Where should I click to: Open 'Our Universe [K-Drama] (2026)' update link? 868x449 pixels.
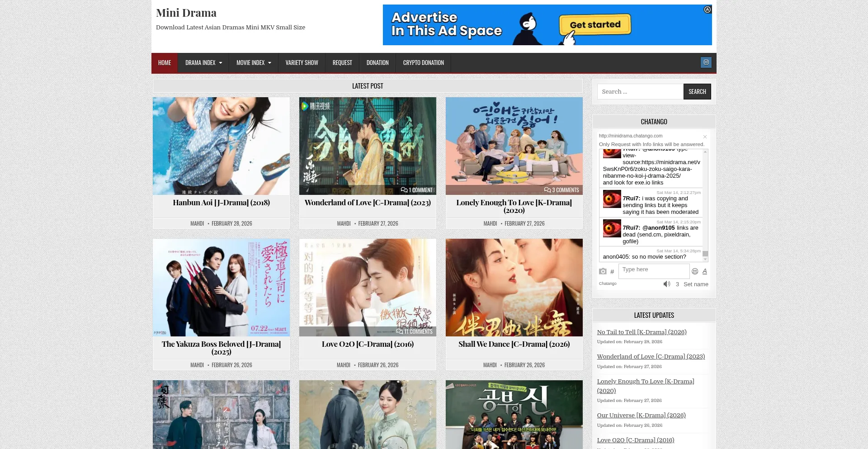tap(642, 415)
